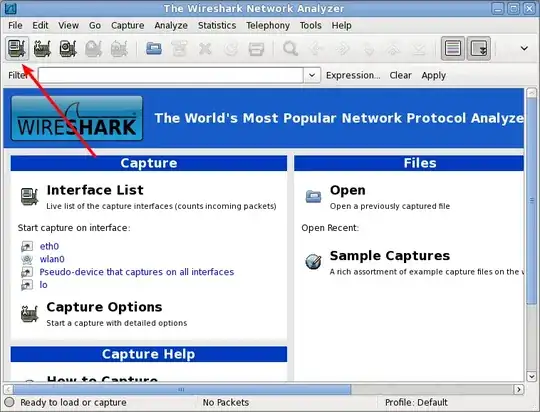The image size is (540, 412).
Task: Click the Expression... filter button
Action: point(353,75)
